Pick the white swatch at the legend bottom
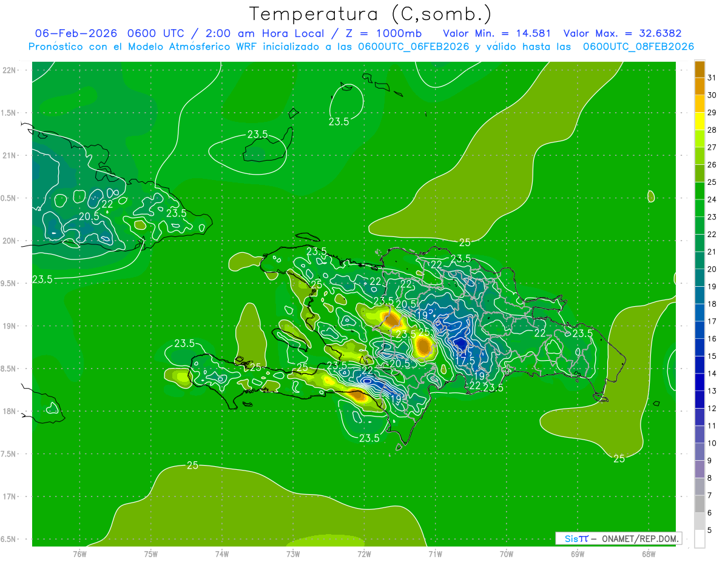The image size is (728, 562). pos(699,539)
